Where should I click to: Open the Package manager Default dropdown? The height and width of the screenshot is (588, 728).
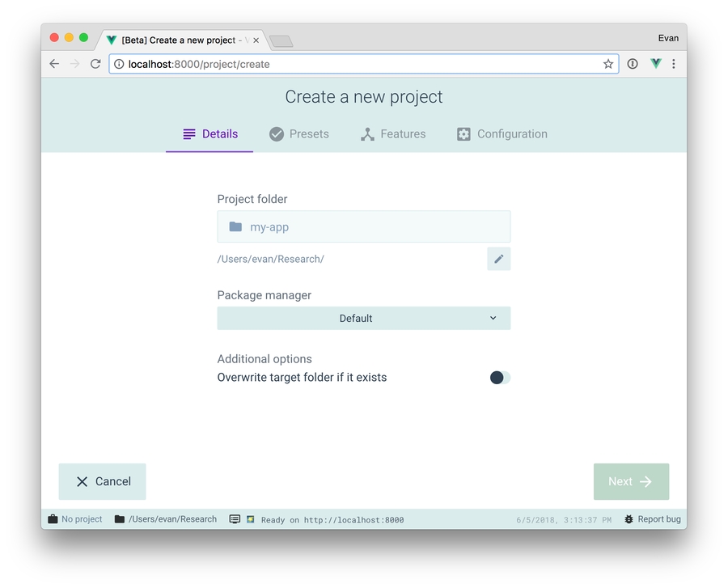(x=364, y=319)
